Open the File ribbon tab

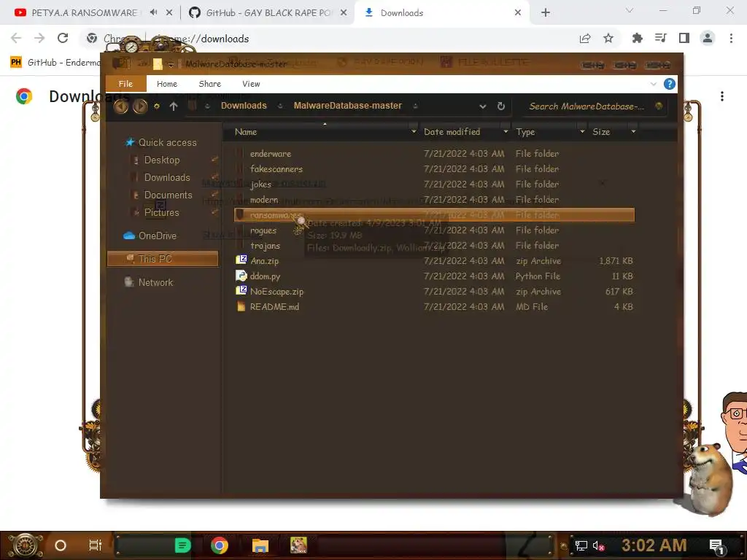(x=125, y=84)
